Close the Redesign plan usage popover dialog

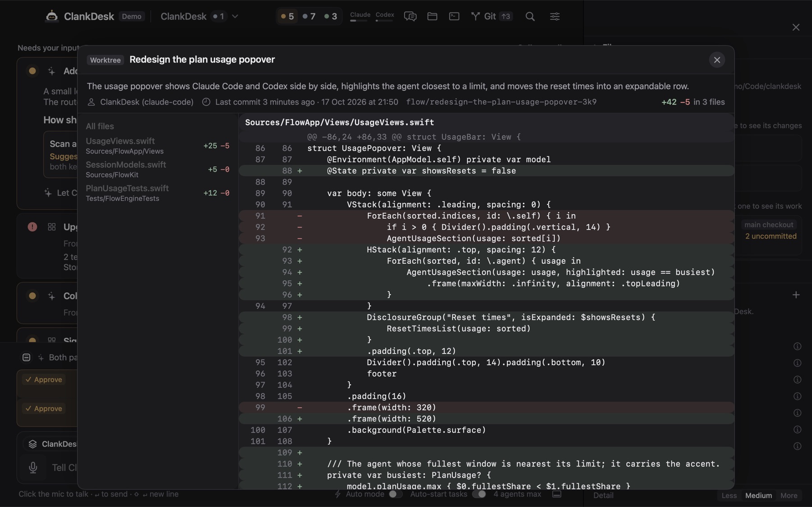coord(717,60)
